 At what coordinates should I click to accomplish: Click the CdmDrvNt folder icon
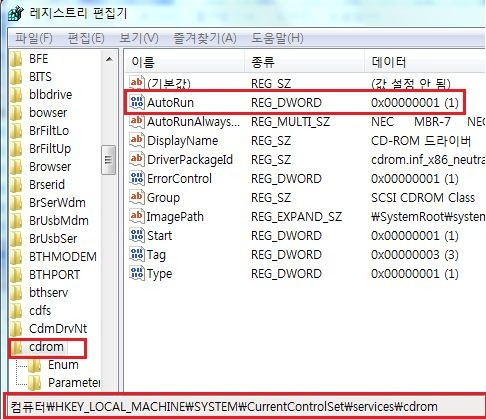click(x=16, y=329)
